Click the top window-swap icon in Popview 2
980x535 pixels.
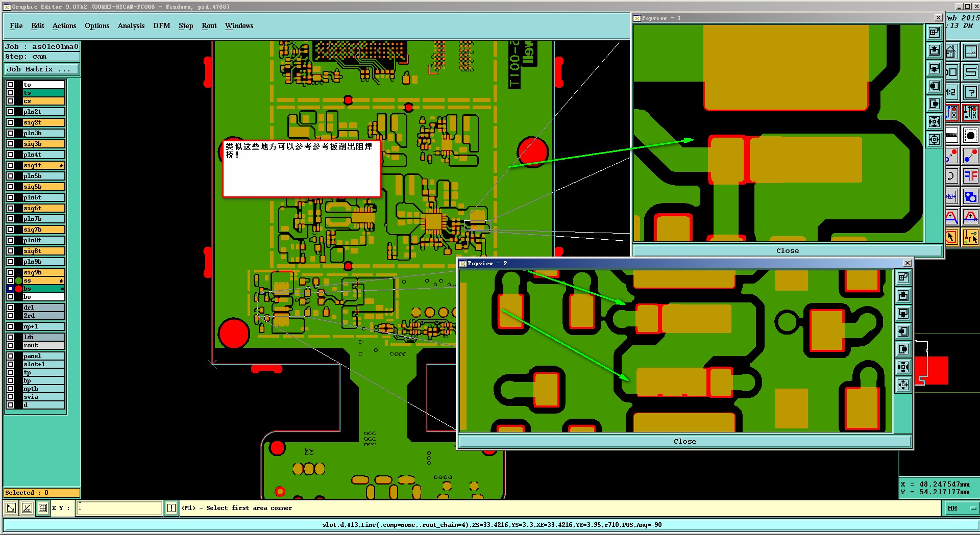(903, 278)
